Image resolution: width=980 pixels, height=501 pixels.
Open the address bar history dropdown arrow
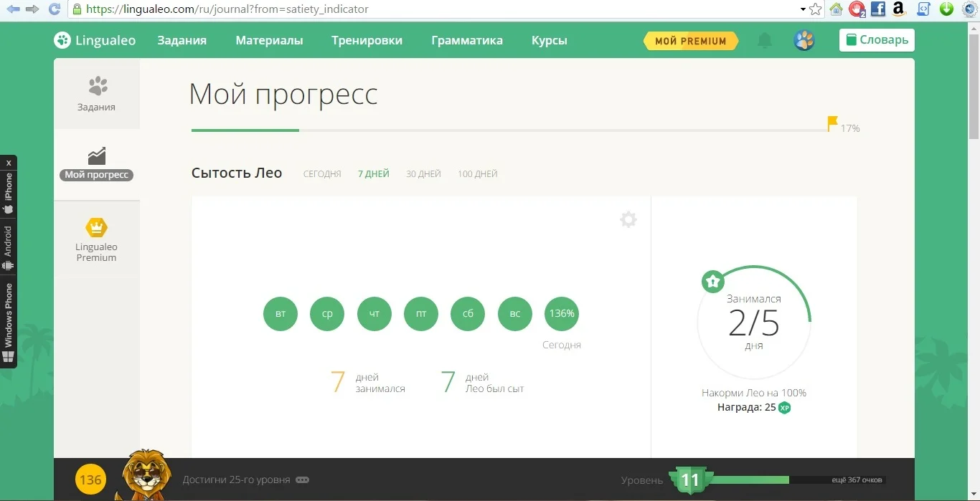pos(803,9)
